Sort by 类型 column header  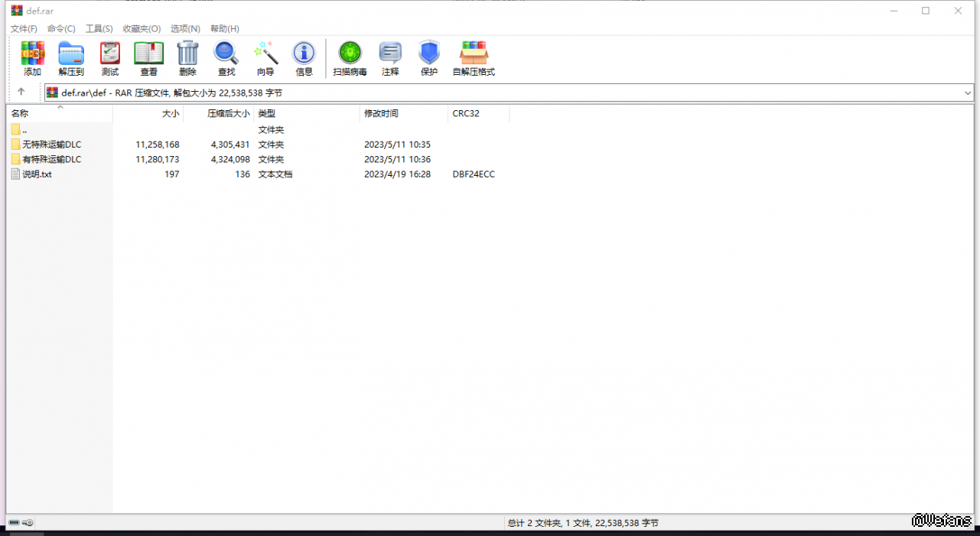(307, 113)
